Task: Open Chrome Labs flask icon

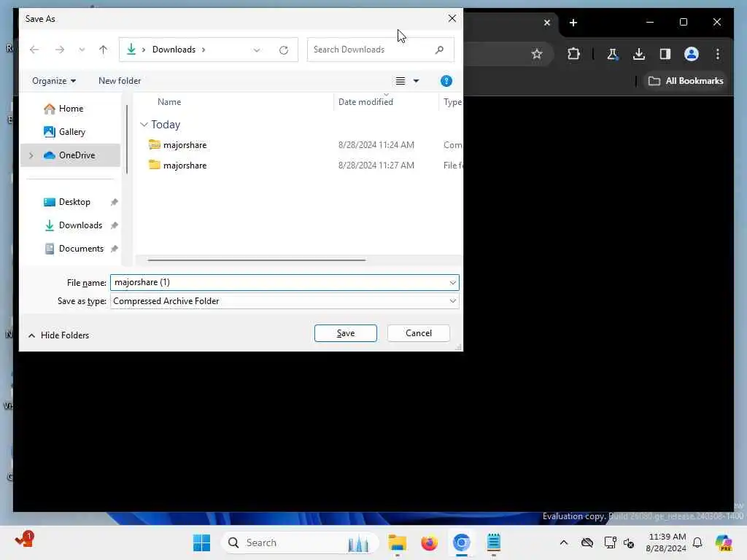Action: (612, 54)
